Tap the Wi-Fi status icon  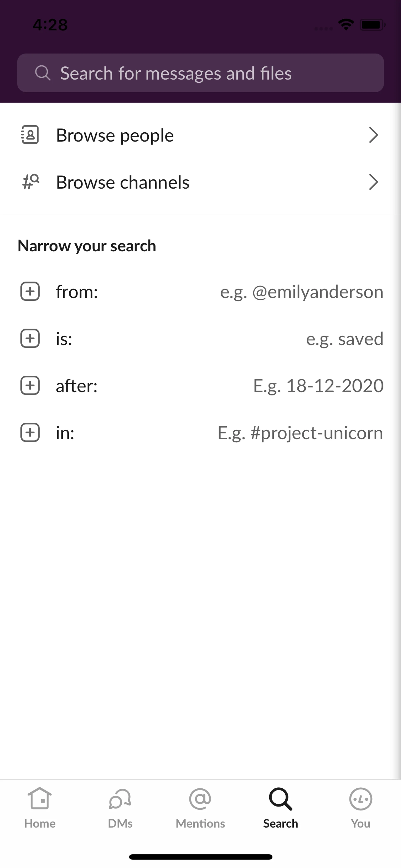(346, 25)
